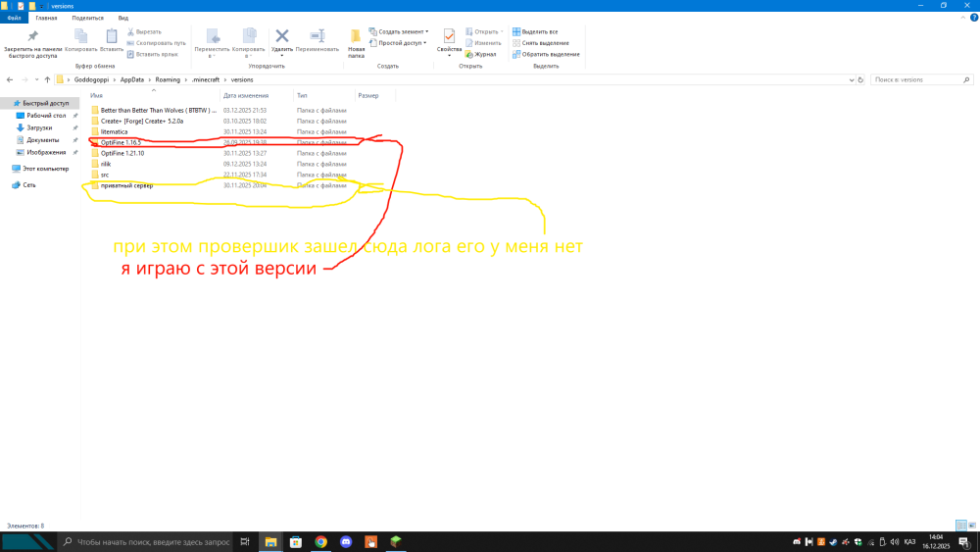980x552 pixels.
Task: Switch to View (Вид) ribbon tab
Action: 123,18
